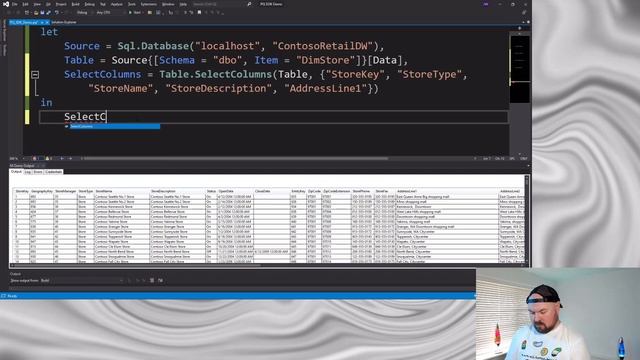Click the Sql.Database function call
The width and height of the screenshot is (640, 360).
[x=153, y=46]
